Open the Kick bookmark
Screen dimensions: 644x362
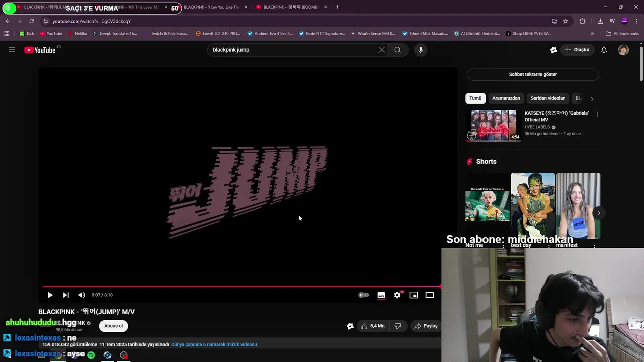pyautogui.click(x=27, y=34)
